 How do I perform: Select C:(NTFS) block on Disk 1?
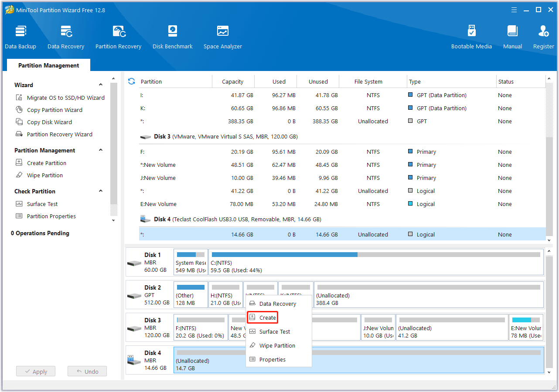[x=376, y=263]
